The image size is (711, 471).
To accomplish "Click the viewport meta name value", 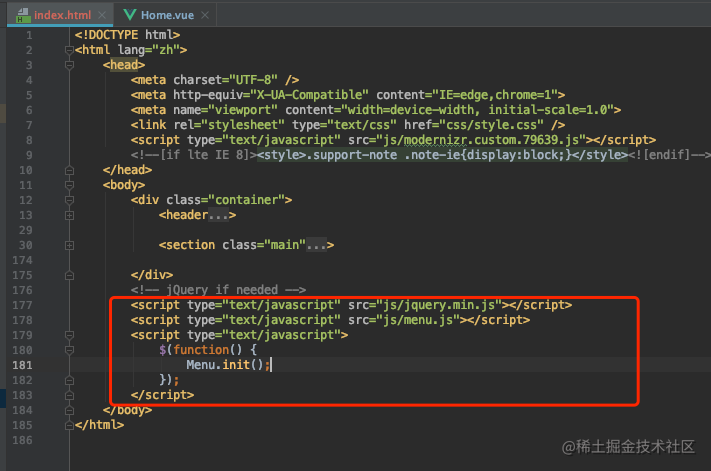I will pyautogui.click(x=243, y=110).
